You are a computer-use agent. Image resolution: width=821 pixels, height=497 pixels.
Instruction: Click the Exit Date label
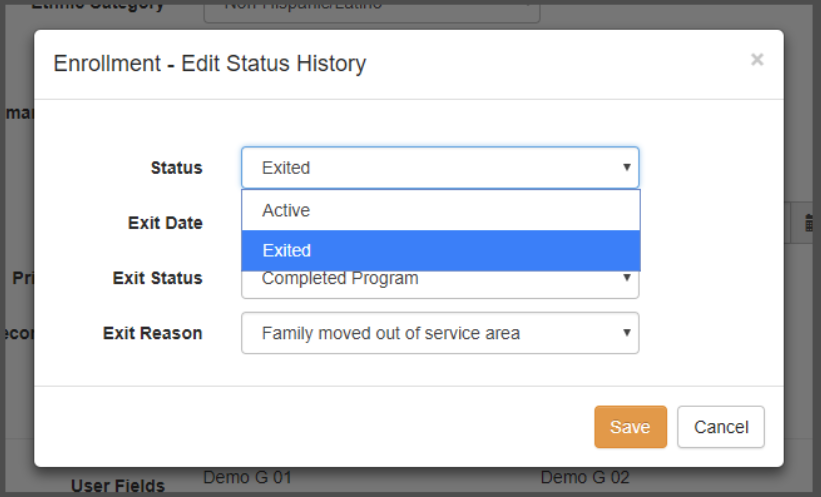click(165, 223)
